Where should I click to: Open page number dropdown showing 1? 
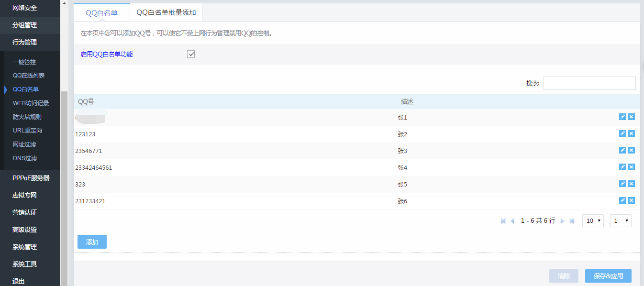(x=621, y=220)
